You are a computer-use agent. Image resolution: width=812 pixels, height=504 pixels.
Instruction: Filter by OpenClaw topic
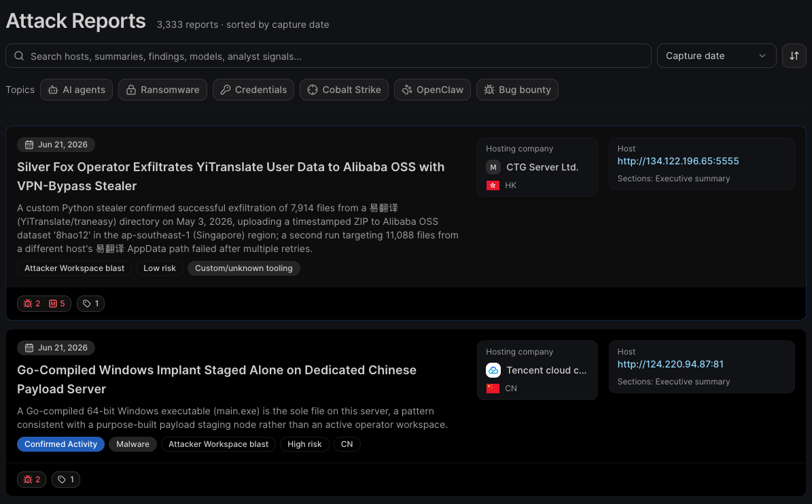click(432, 90)
